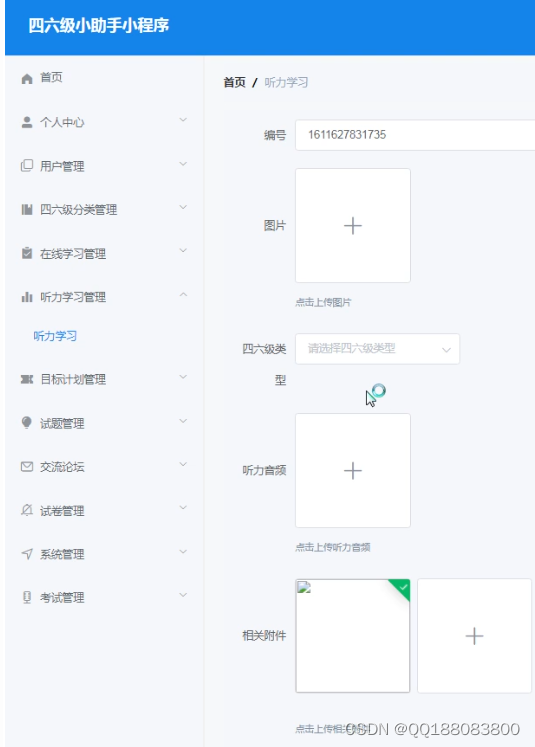Select 听力学习 submenu item
The height and width of the screenshot is (747, 535).
click(x=55, y=336)
